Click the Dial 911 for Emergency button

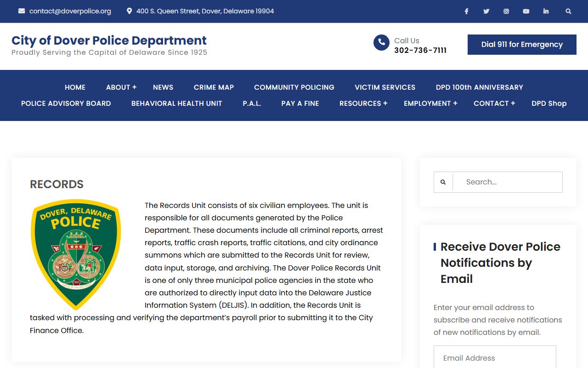[x=522, y=45]
